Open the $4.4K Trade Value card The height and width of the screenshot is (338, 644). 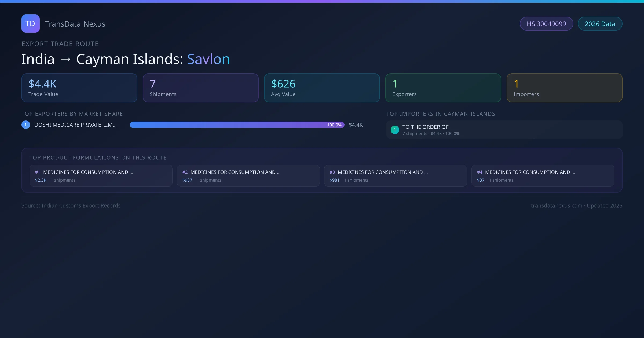pyautogui.click(x=79, y=88)
